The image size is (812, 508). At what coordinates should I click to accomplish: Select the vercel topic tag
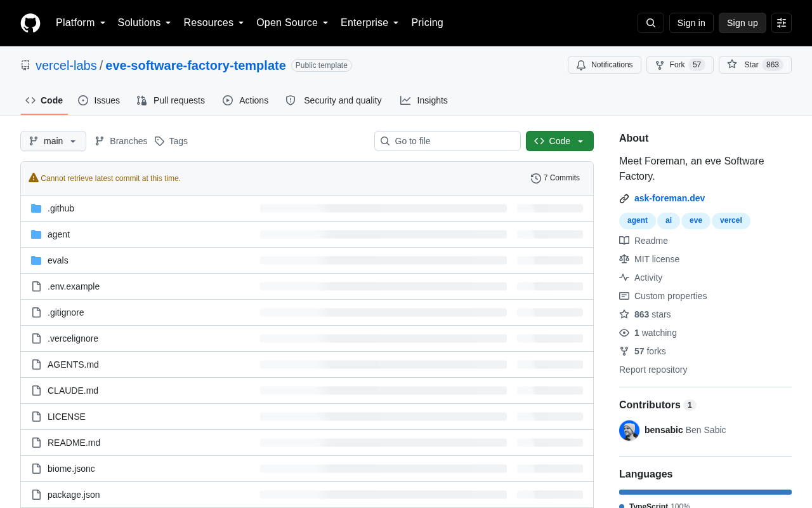point(731,220)
